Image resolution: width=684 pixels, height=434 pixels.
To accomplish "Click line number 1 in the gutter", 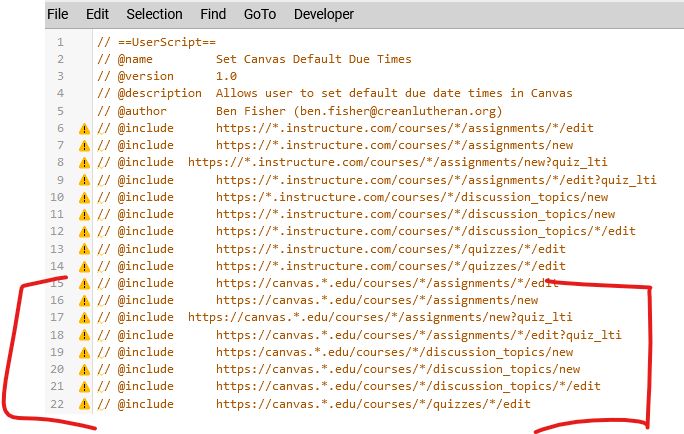I will click(x=60, y=42).
